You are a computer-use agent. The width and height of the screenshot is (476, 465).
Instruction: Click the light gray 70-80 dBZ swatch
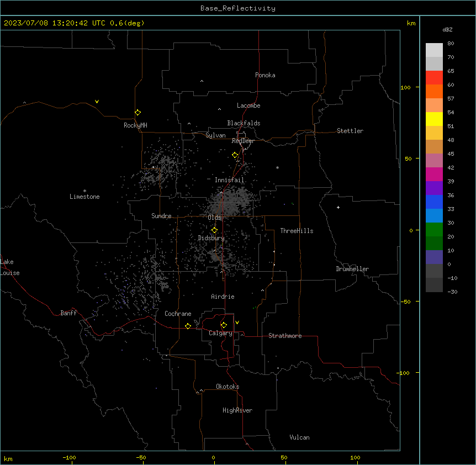[434, 50]
